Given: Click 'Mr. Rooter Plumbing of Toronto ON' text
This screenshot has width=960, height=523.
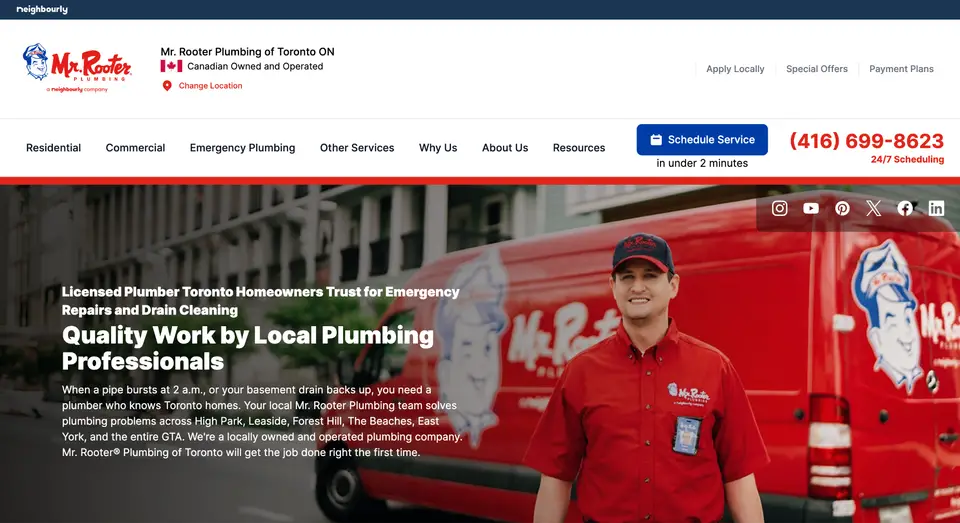Looking at the screenshot, I should click(247, 51).
